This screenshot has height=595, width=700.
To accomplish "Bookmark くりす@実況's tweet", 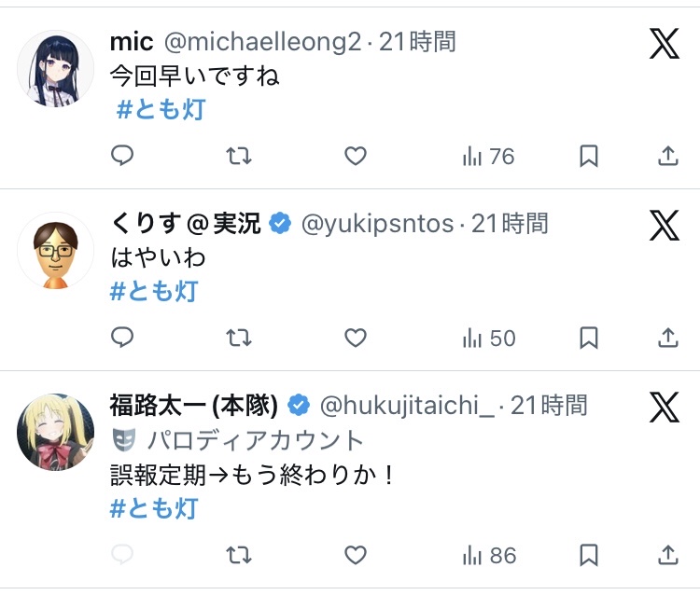I will point(588,337).
